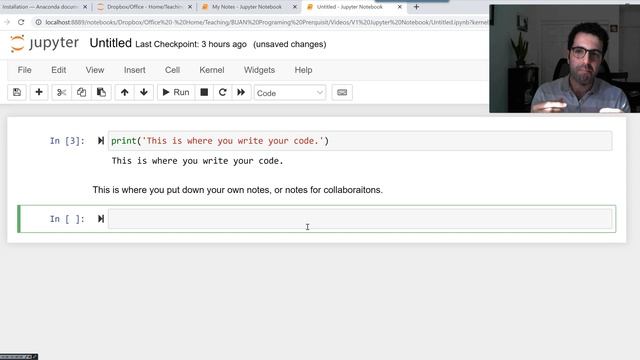
Task: Click into the print code cell
Action: [360, 141]
